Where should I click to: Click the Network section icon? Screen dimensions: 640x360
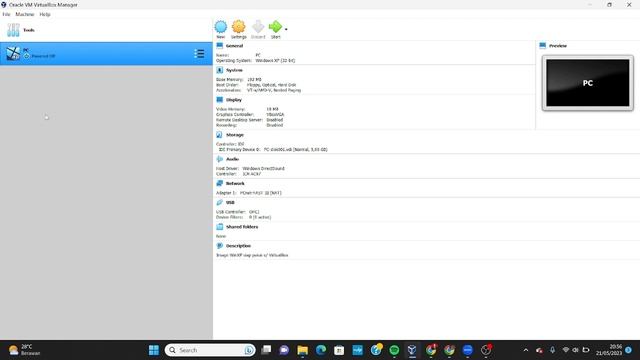[220, 183]
